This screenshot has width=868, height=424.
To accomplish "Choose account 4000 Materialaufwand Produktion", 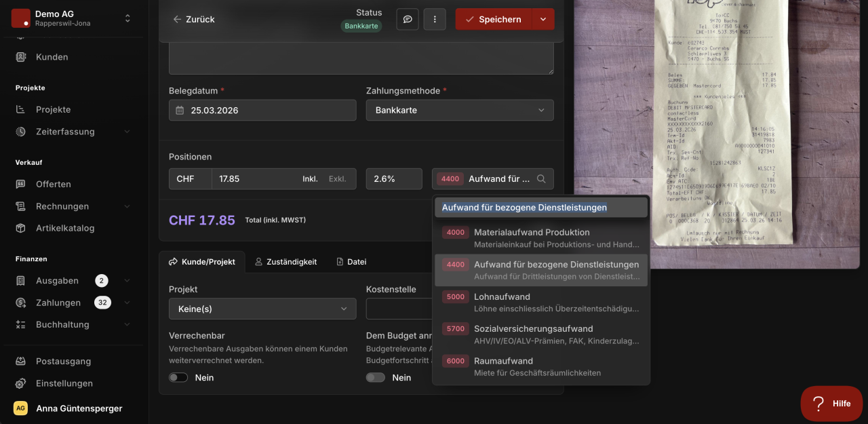I will pyautogui.click(x=541, y=237).
